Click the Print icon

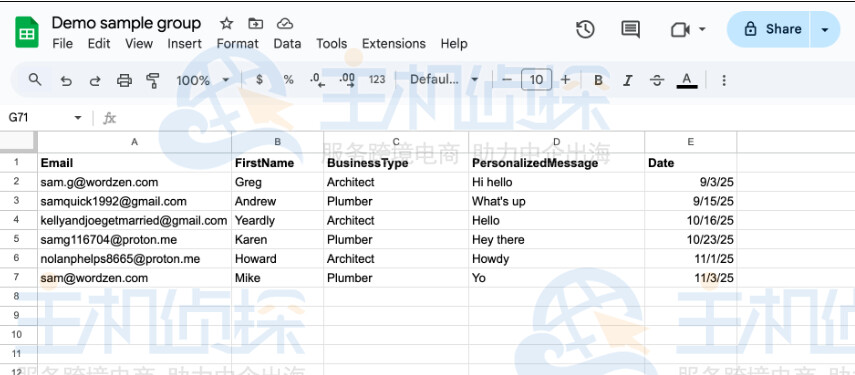pos(124,81)
